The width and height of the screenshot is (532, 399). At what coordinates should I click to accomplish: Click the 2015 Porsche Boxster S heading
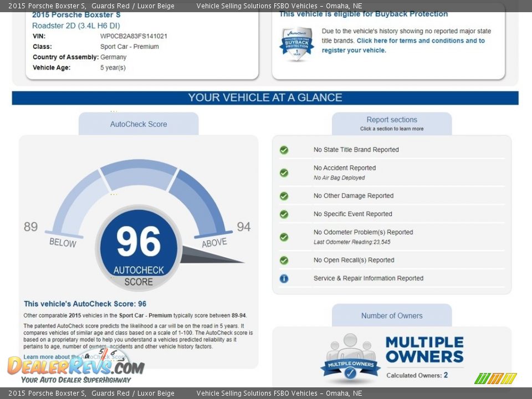tap(76, 14)
